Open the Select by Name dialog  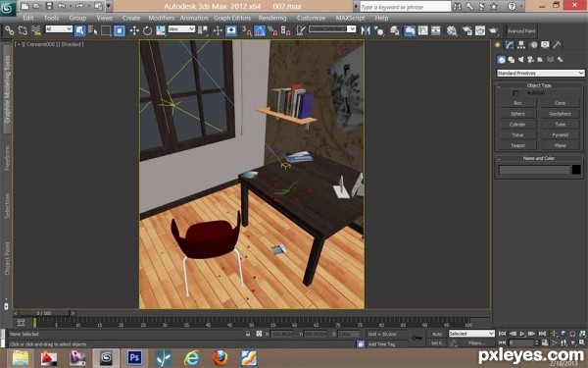click(x=93, y=30)
